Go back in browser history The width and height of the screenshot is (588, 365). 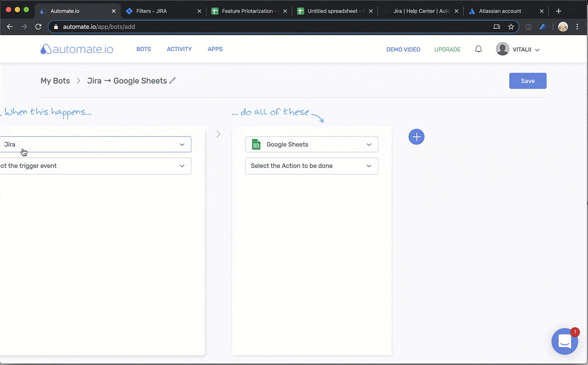[10, 27]
